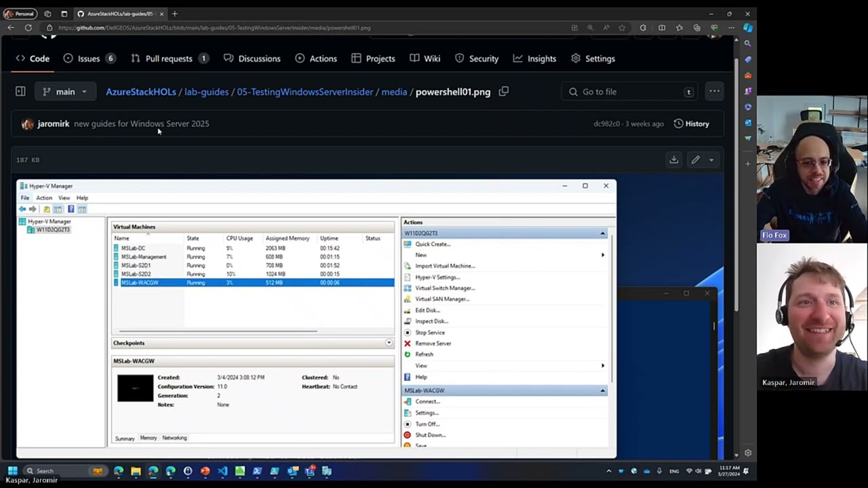Show hidden system tray icons
The width and height of the screenshot is (868, 488).
click(609, 471)
